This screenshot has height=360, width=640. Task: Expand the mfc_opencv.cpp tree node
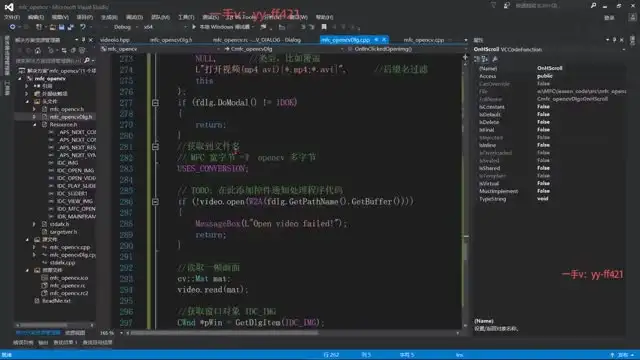[34, 247]
